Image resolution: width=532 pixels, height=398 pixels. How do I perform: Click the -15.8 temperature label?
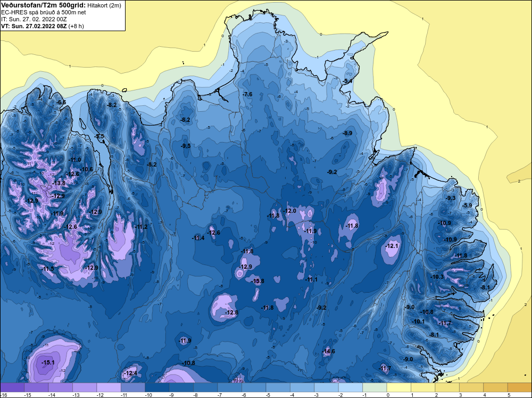tap(257, 281)
